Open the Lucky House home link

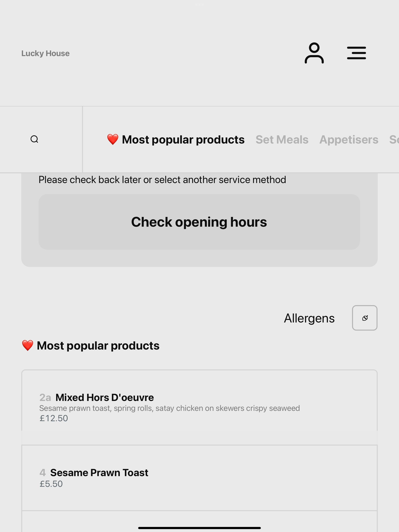pos(45,53)
